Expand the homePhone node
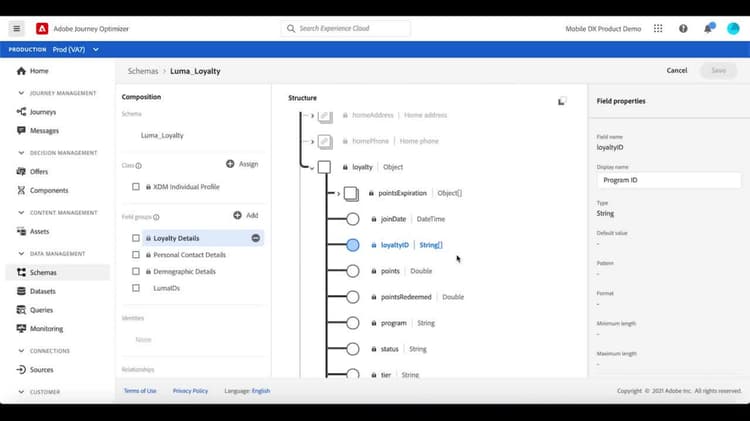Image resolution: width=750 pixels, height=421 pixels. pos(312,142)
